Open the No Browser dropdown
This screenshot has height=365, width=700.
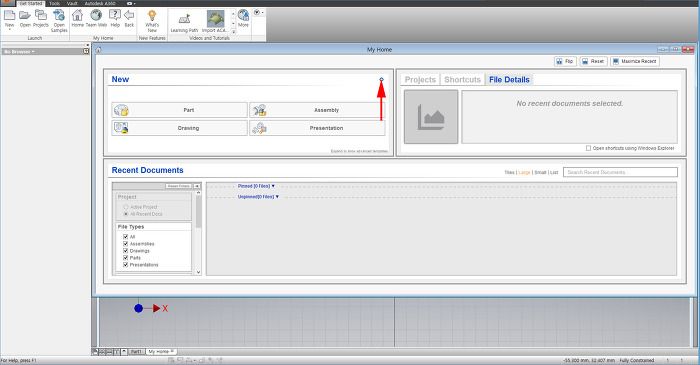[19, 52]
